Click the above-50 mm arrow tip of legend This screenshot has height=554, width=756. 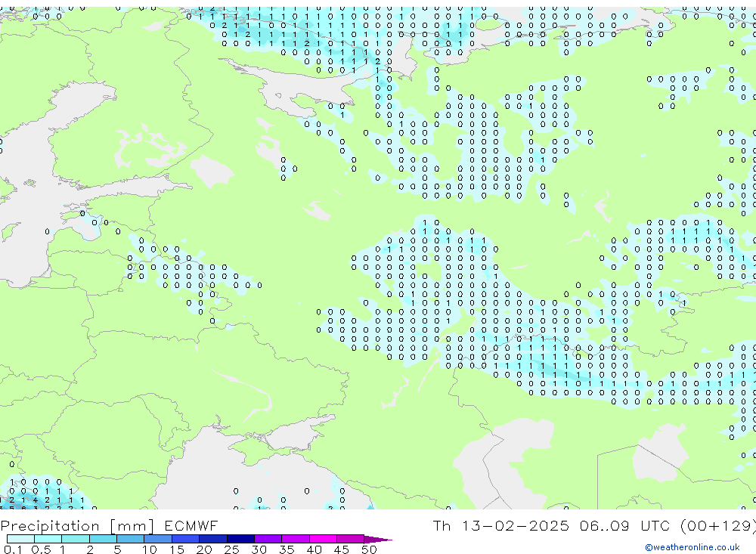pos(378,539)
